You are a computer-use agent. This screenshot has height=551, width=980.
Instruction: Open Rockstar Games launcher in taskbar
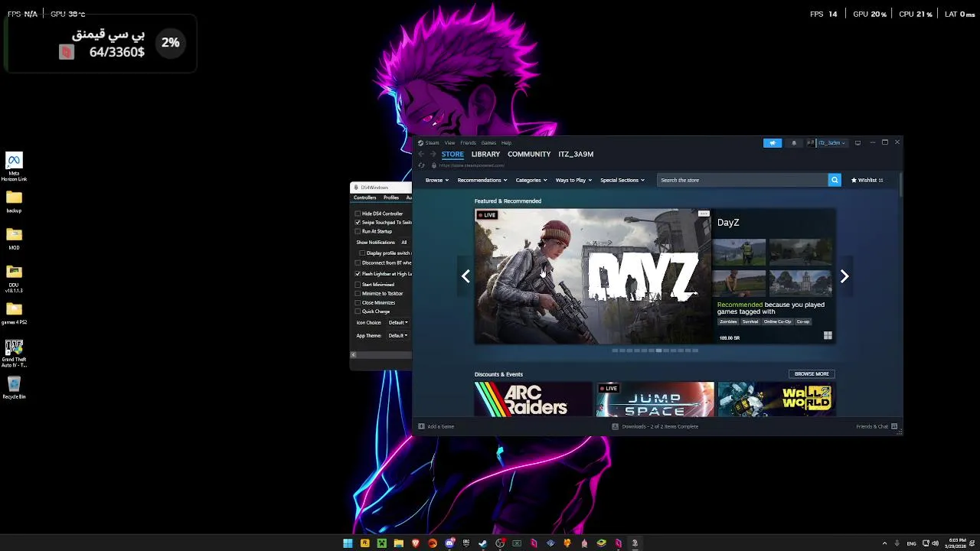pos(364,543)
